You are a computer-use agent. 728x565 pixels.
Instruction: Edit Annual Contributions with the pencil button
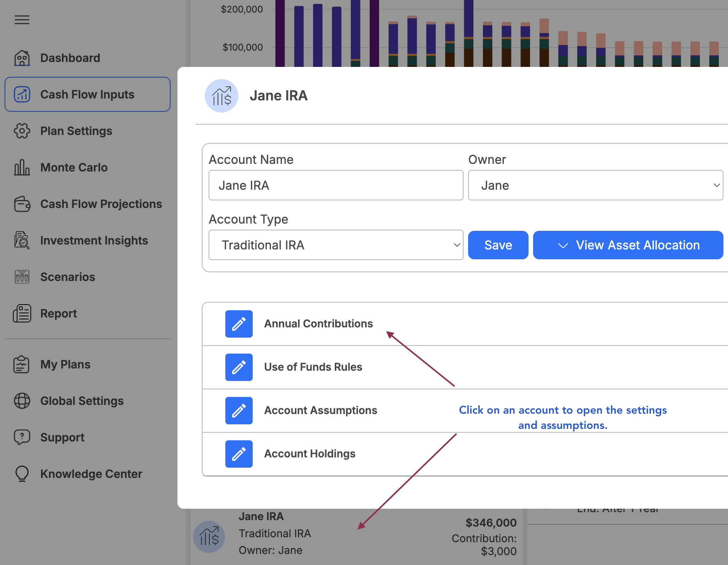tap(239, 324)
